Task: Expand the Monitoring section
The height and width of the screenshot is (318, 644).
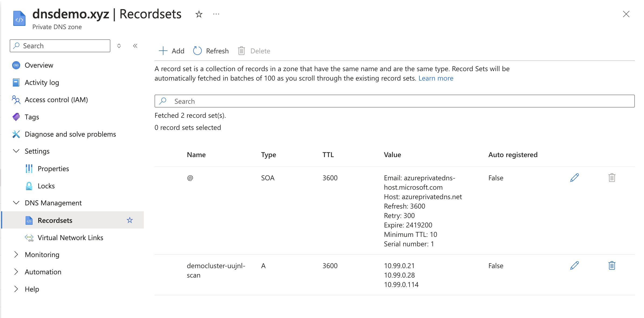Action: [x=16, y=254]
